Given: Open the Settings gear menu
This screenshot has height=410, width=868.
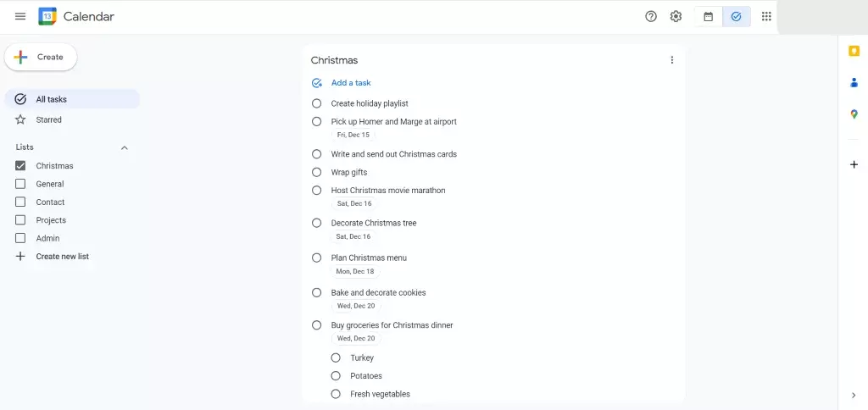Looking at the screenshot, I should pyautogui.click(x=676, y=16).
